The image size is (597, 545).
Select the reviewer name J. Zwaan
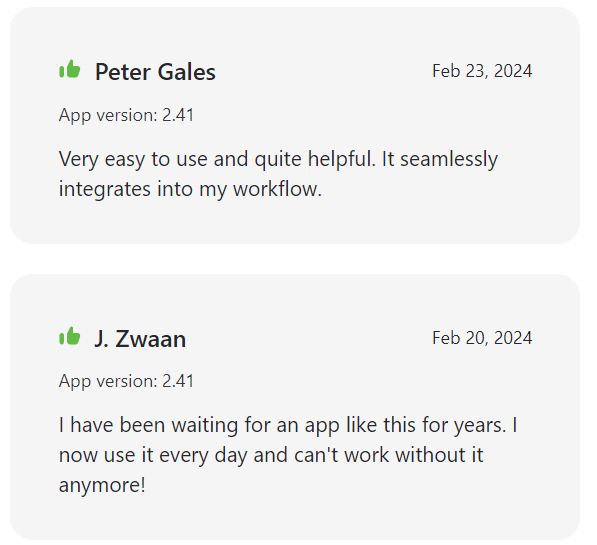pyautogui.click(x=140, y=339)
